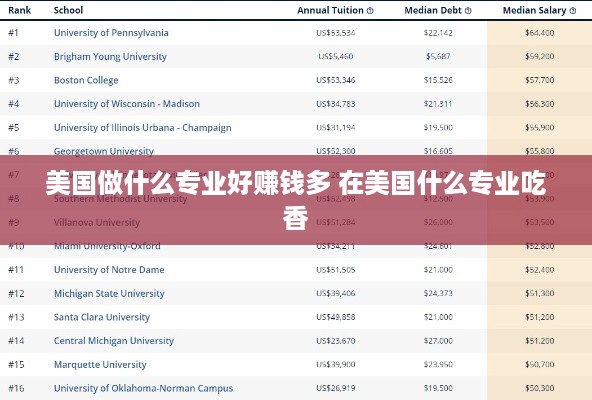Select the $23,950 median debt cell
This screenshot has height=400, width=592.
[438, 364]
